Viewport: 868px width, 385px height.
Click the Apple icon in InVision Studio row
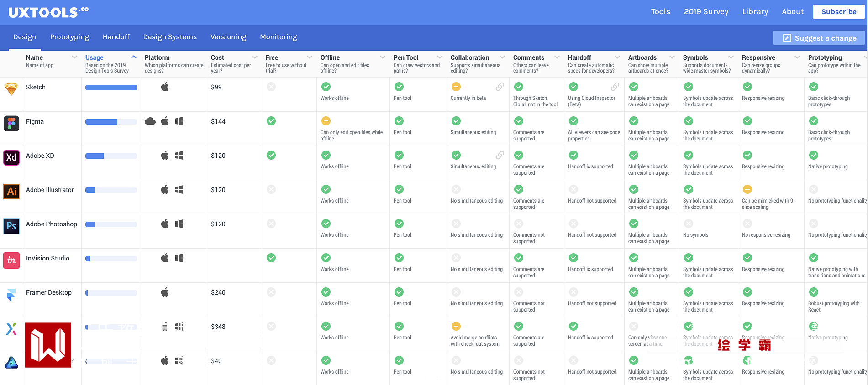165,258
